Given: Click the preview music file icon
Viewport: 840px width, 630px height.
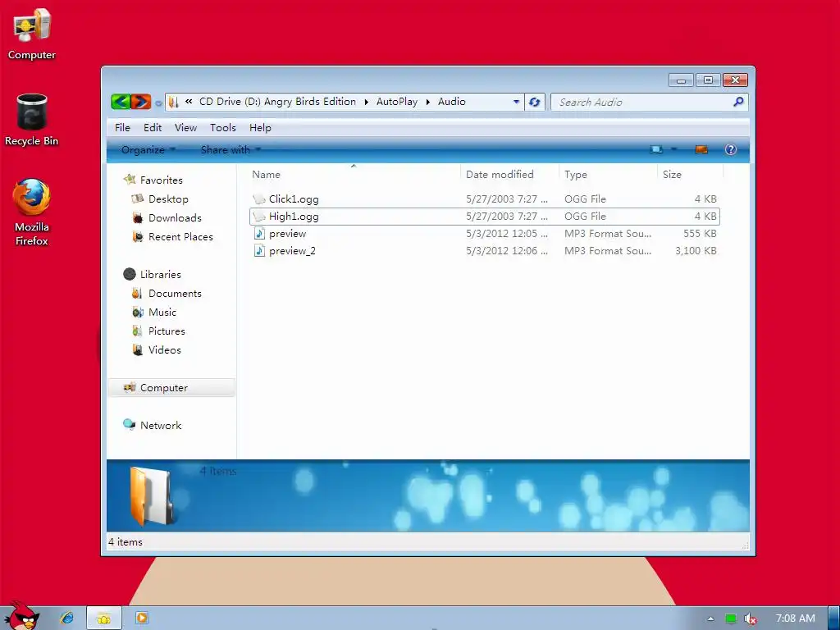Looking at the screenshot, I should [x=259, y=233].
